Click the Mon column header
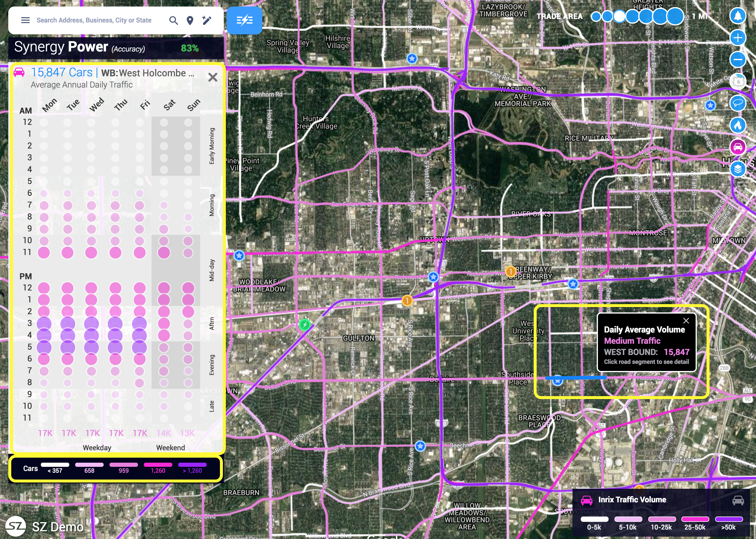This screenshot has height=539, width=756. pyautogui.click(x=49, y=105)
